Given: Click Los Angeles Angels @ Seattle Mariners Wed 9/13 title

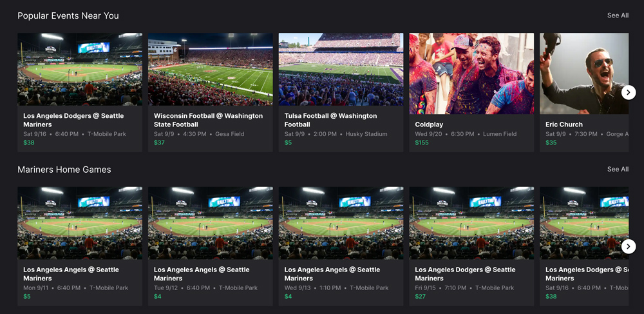Looking at the screenshot, I should pyautogui.click(x=332, y=274).
